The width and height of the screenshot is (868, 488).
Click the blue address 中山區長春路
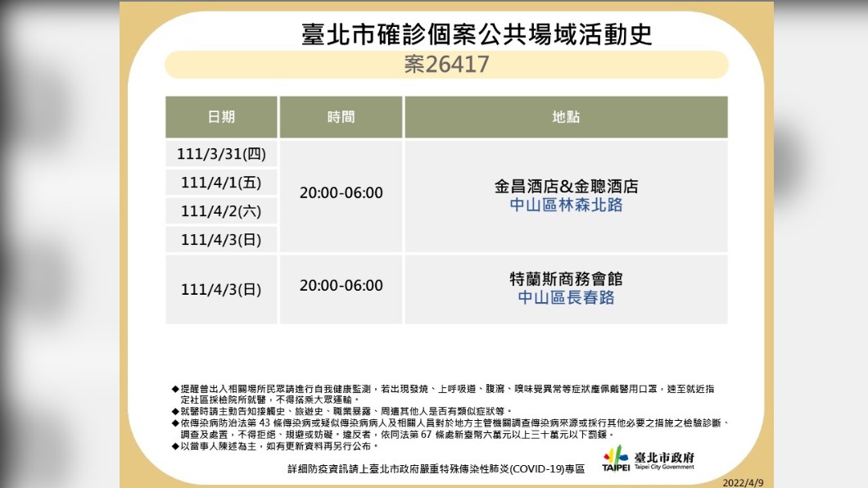click(567, 298)
